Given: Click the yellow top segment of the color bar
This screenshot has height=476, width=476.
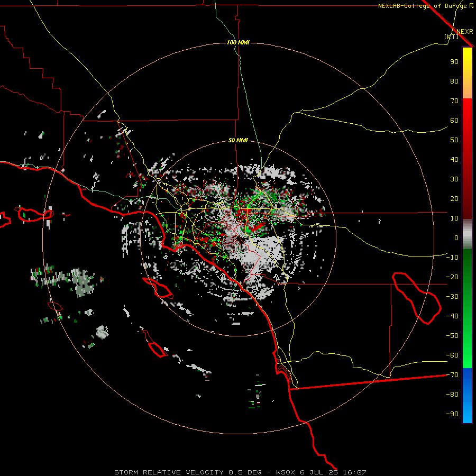Looking at the screenshot, I should pyautogui.click(x=467, y=73).
